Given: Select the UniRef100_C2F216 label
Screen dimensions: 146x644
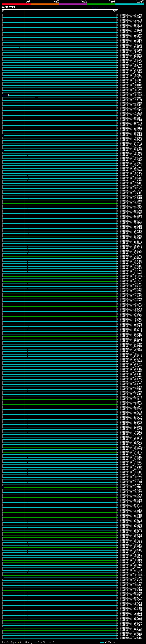Looking at the screenshot, I should [x=131, y=412].
